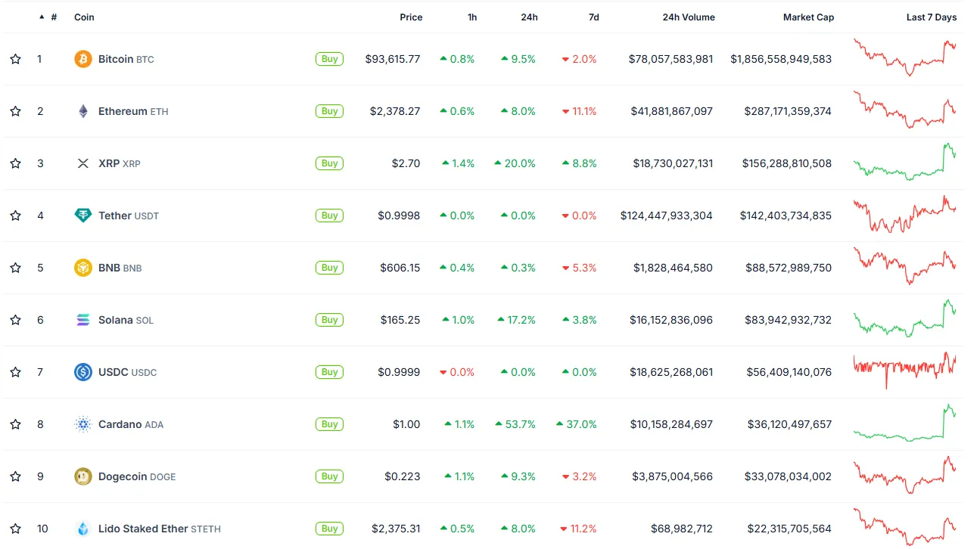This screenshot has width=980, height=549.
Task: Click the XRP logo icon
Action: pos(83,163)
